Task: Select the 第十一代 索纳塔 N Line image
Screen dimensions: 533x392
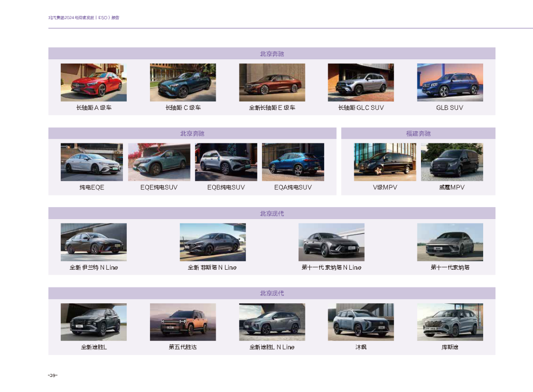Action: tap(332, 242)
